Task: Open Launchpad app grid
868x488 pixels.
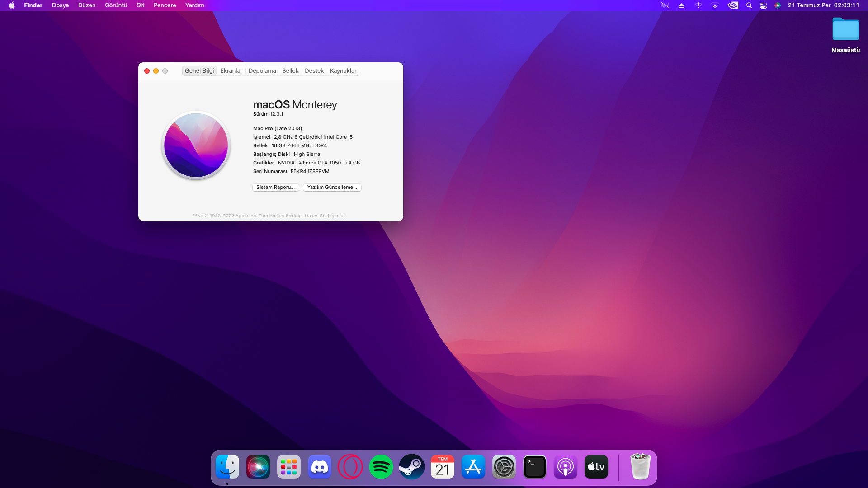Action: (x=288, y=467)
